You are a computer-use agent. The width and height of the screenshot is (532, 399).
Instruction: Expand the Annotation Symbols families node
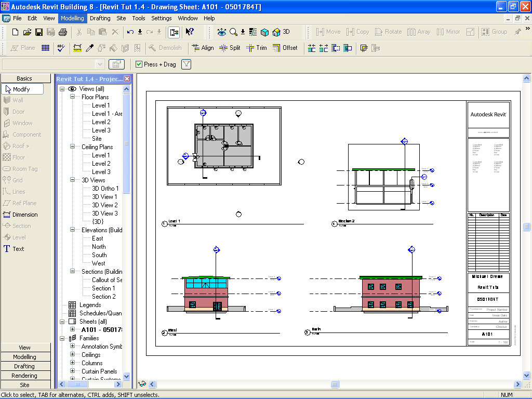[72, 346]
